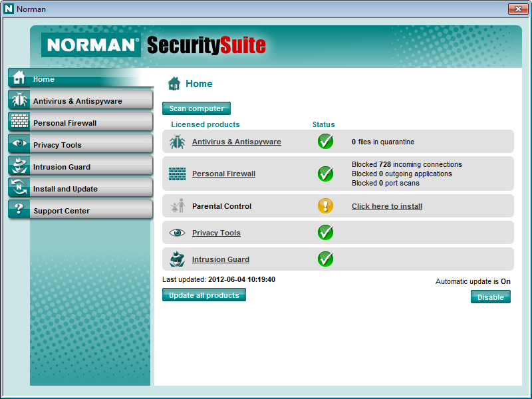Open the 'Click here to install' link

coord(386,206)
